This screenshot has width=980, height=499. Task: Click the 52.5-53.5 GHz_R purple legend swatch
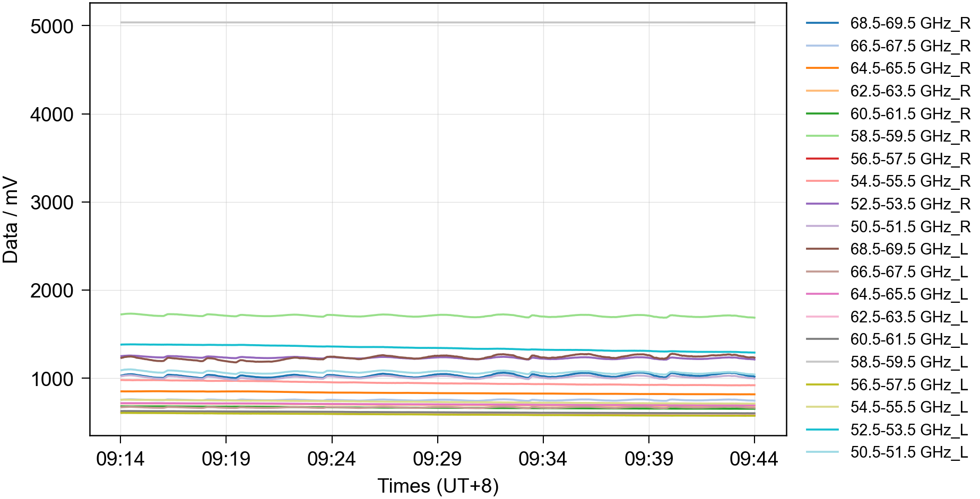tap(822, 204)
